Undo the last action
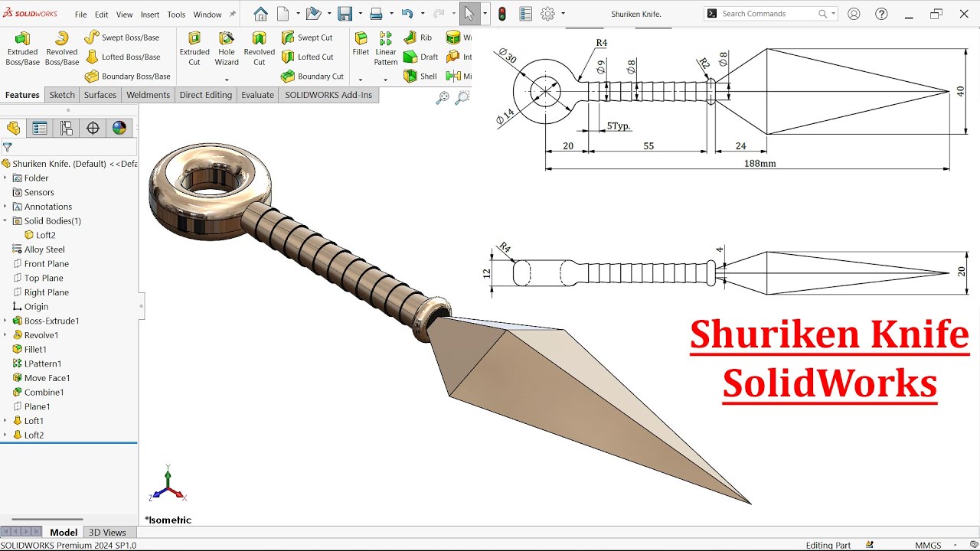 [x=407, y=14]
